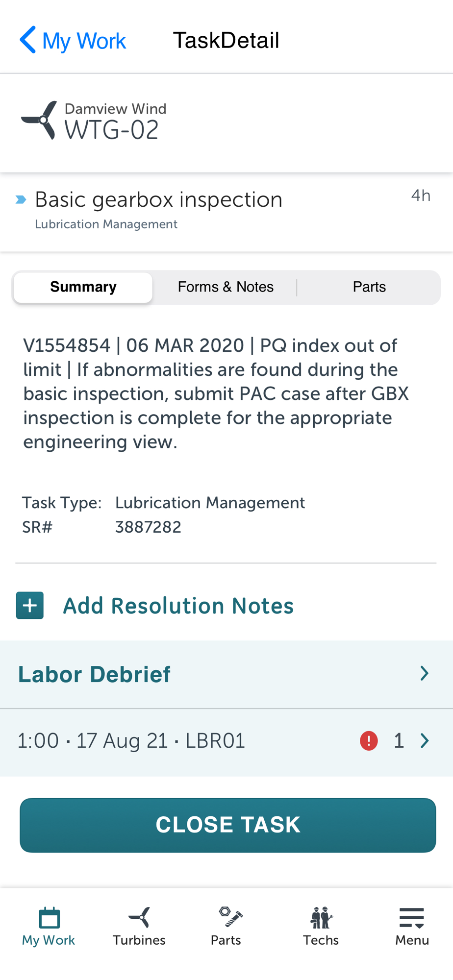Viewport: 453px width, 980px height.
Task: Switch to the Forms & Notes tab
Action: 226,287
